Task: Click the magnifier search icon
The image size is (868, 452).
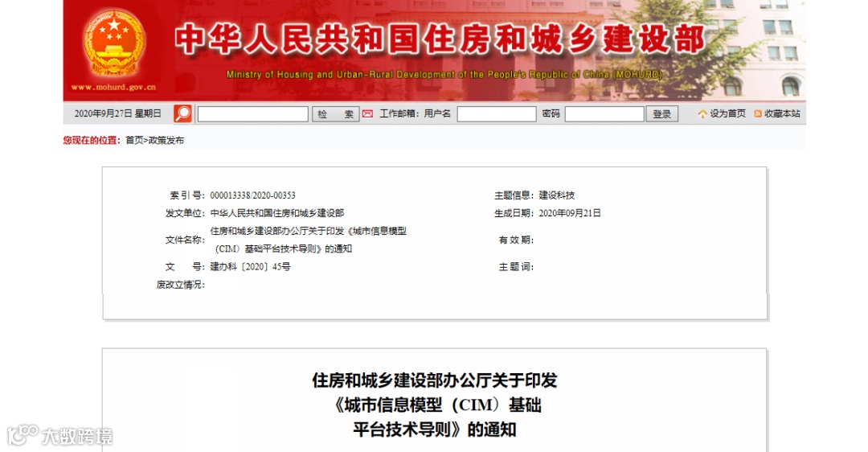Action: click(182, 113)
